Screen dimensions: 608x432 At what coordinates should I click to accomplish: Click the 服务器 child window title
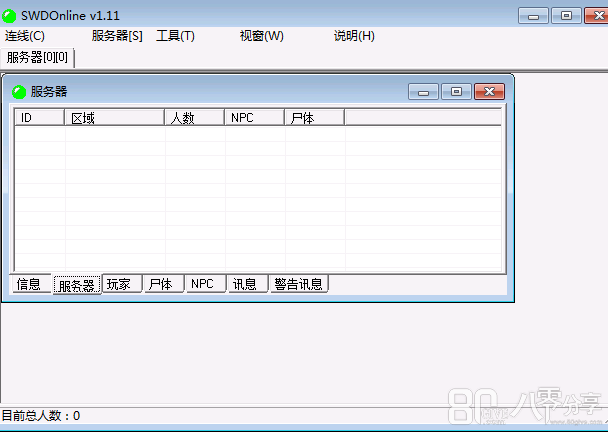click(49, 92)
